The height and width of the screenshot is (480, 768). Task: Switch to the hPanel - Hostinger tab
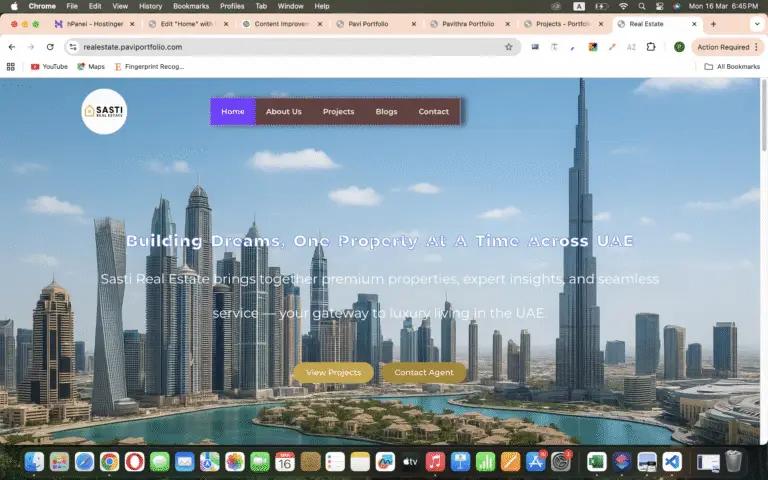pyautogui.click(x=90, y=23)
